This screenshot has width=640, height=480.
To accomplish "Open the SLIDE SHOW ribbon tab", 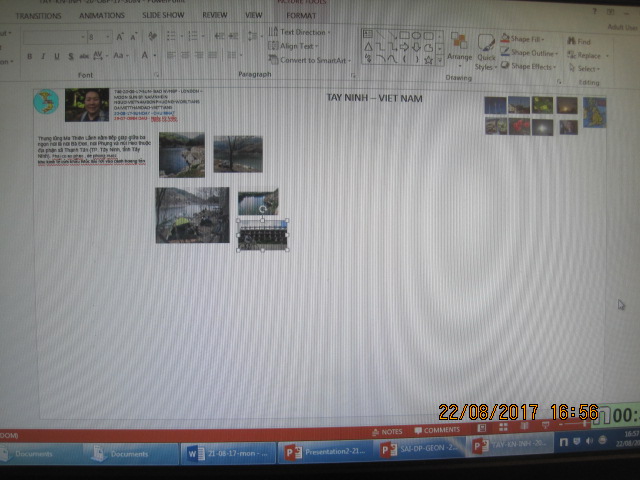I will (163, 15).
